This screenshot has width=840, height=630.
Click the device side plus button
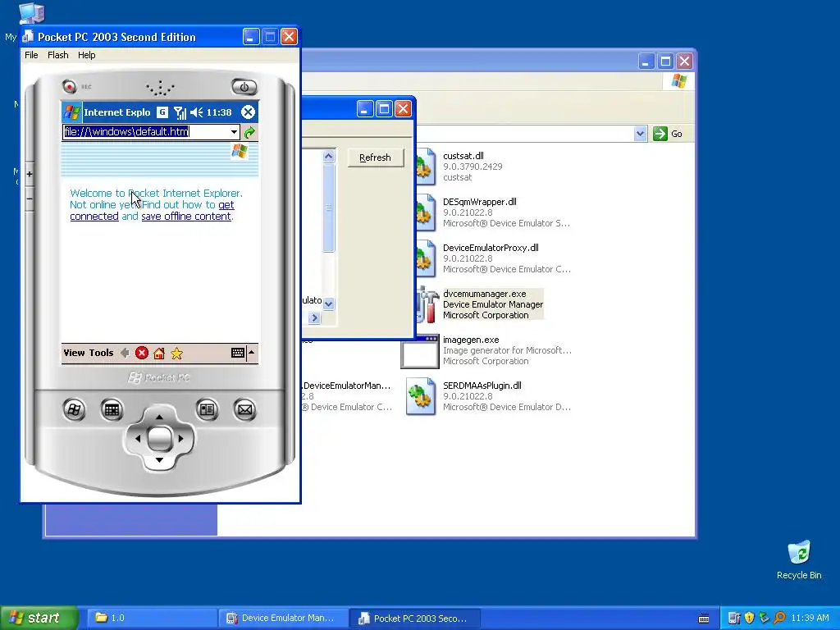(x=30, y=174)
